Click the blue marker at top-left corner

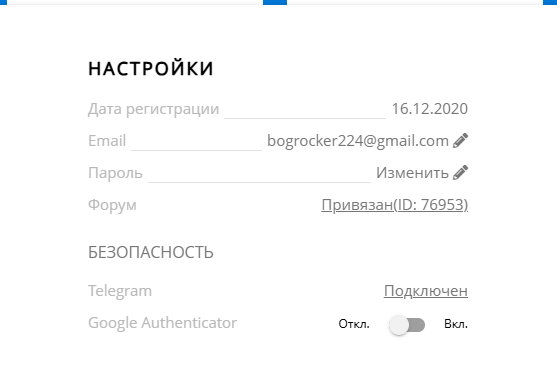pos(4,2)
